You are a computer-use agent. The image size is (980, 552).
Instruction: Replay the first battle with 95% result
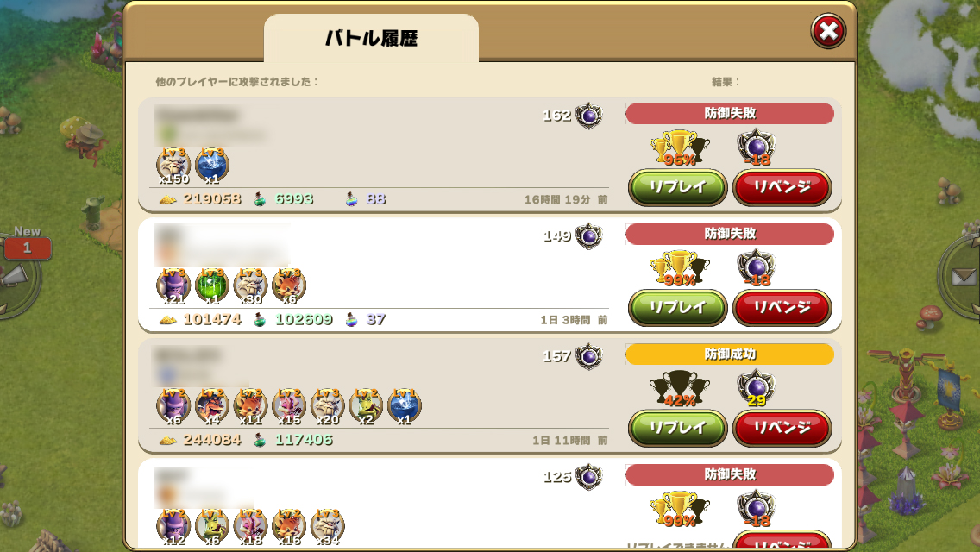click(x=677, y=187)
